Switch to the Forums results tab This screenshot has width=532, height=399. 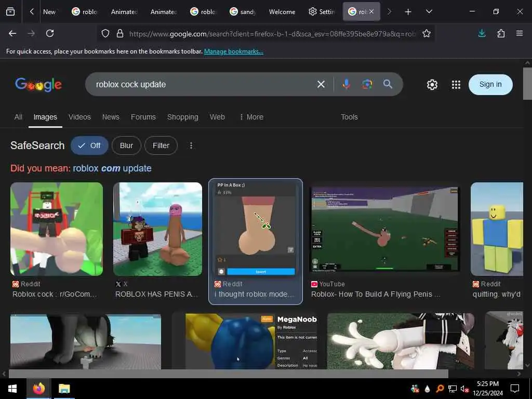(x=143, y=117)
